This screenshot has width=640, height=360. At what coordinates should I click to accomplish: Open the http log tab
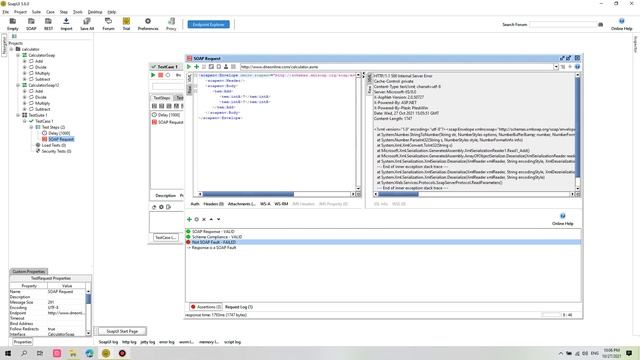pyautogui.click(x=129, y=342)
